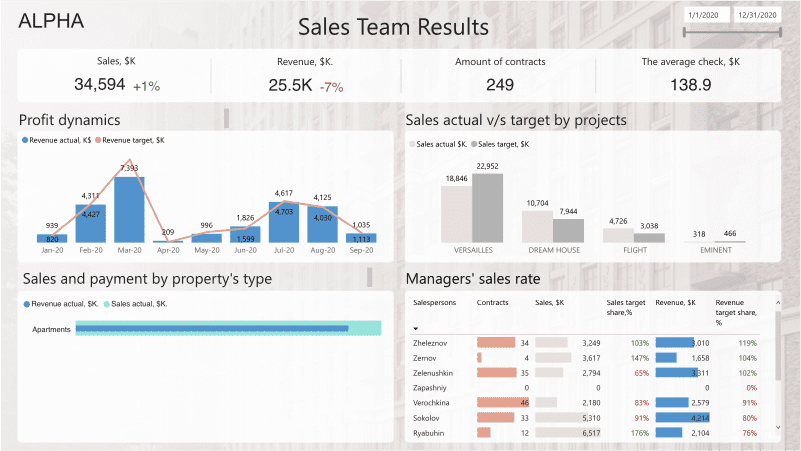The image size is (801, 451).
Task: Click the vertical scrollbar thumb in managers table
Action: click(778, 346)
